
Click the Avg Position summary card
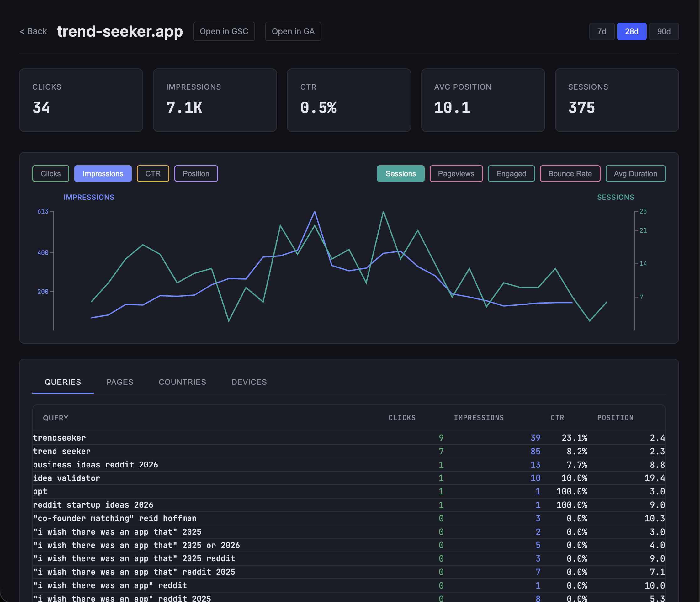click(483, 100)
